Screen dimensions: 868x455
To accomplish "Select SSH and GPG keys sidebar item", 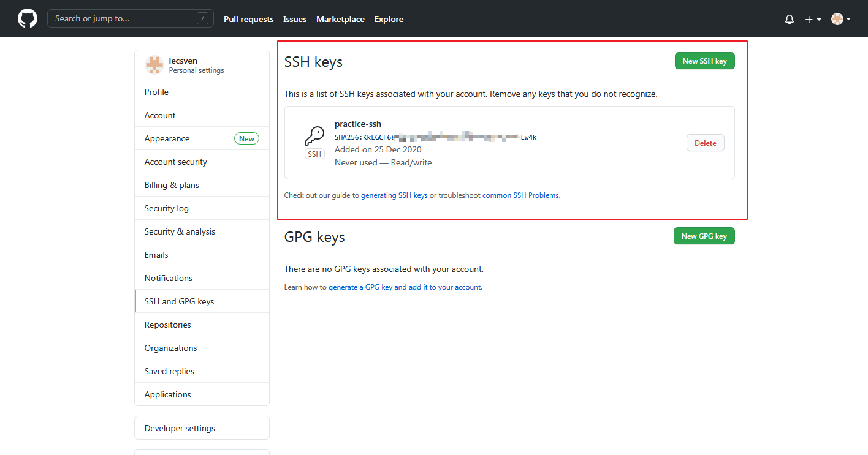I will 202,301.
